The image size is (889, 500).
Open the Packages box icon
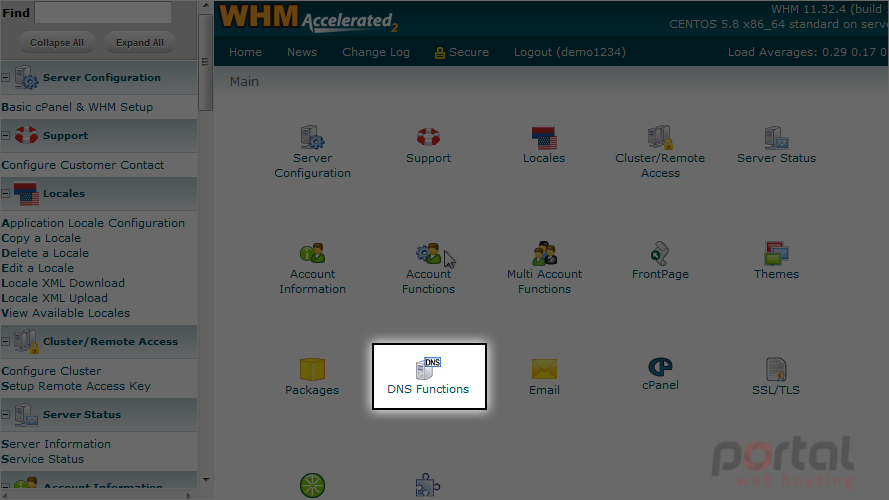pos(312,369)
